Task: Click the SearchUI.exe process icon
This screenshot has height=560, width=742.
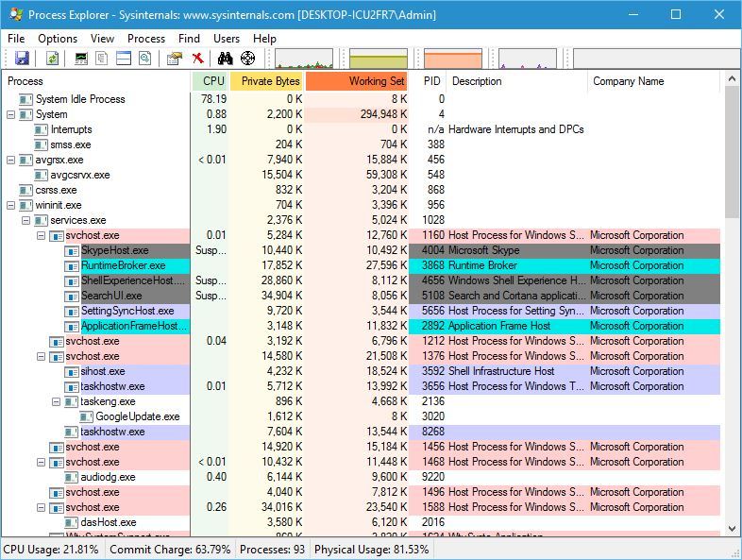Action: (x=72, y=296)
